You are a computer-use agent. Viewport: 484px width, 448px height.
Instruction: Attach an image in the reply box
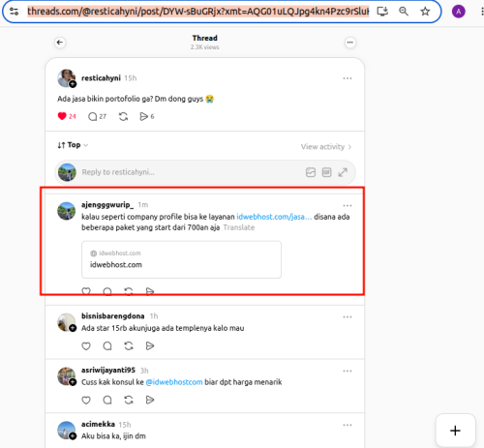[x=311, y=172]
